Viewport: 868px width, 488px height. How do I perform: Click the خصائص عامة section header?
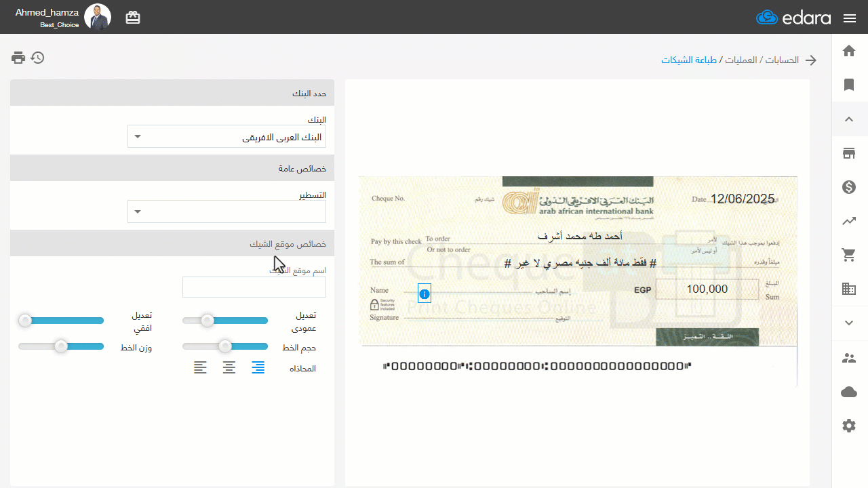tap(172, 168)
